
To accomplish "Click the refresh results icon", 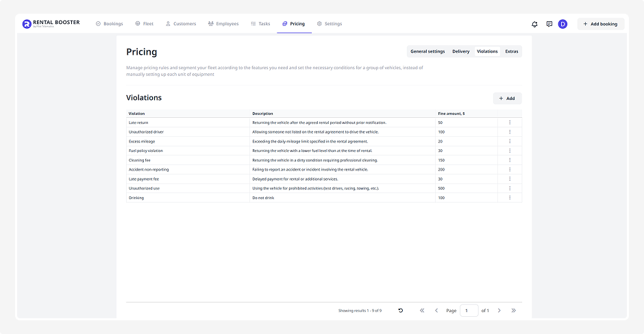I will (x=401, y=311).
